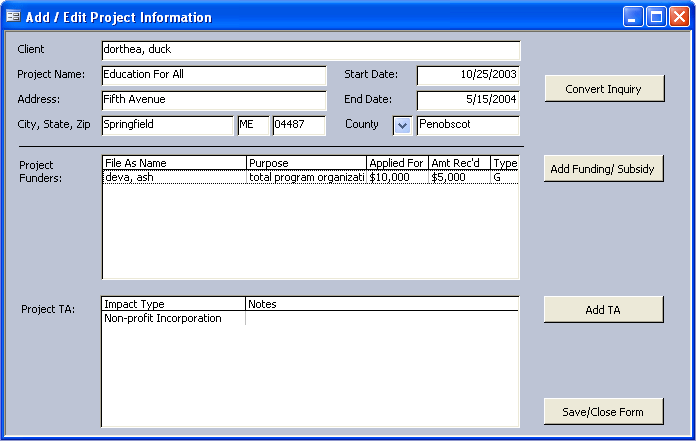The width and height of the screenshot is (696, 441).
Task: Click the Start Date field
Action: coord(468,75)
